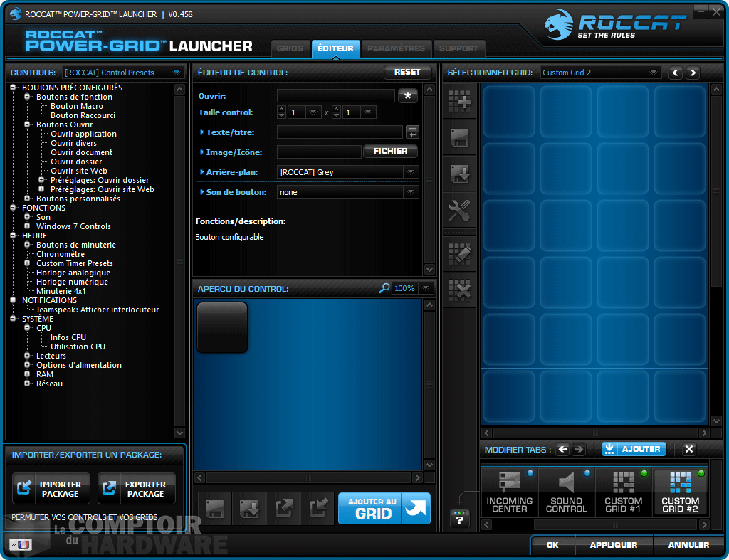729x560 pixels.
Task: Click the delete grid X icon
Action: pos(459,290)
